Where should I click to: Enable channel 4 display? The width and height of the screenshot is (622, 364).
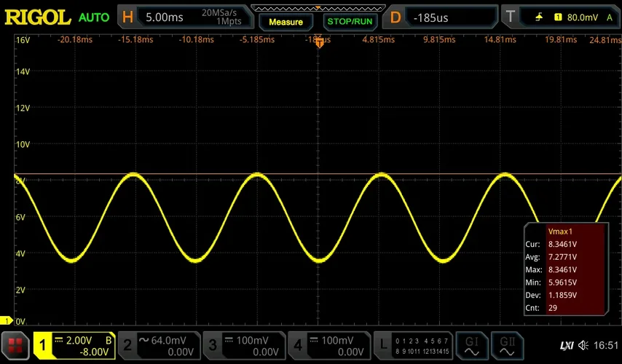[298, 346]
